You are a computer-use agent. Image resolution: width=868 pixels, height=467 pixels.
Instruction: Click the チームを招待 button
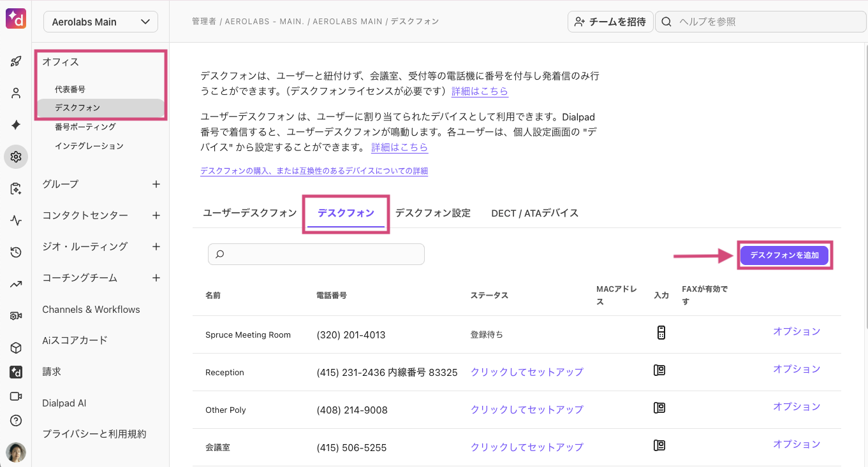click(609, 22)
